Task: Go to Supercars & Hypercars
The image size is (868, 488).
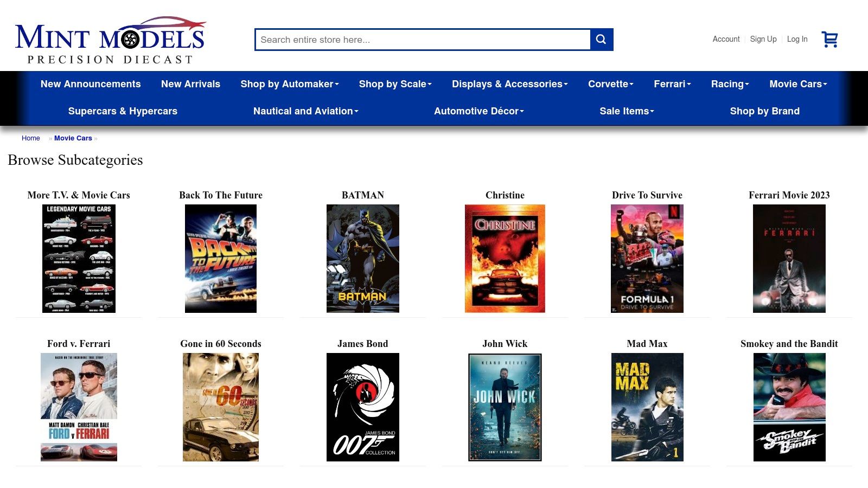Action: tap(123, 111)
